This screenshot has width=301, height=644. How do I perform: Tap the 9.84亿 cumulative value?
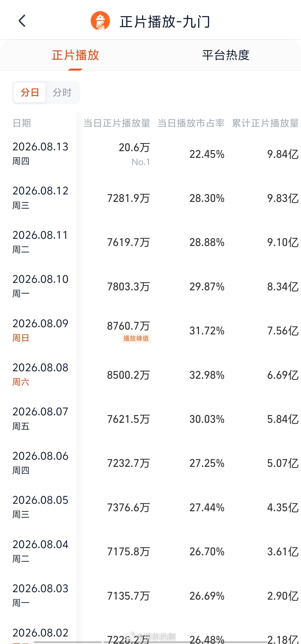283,154
